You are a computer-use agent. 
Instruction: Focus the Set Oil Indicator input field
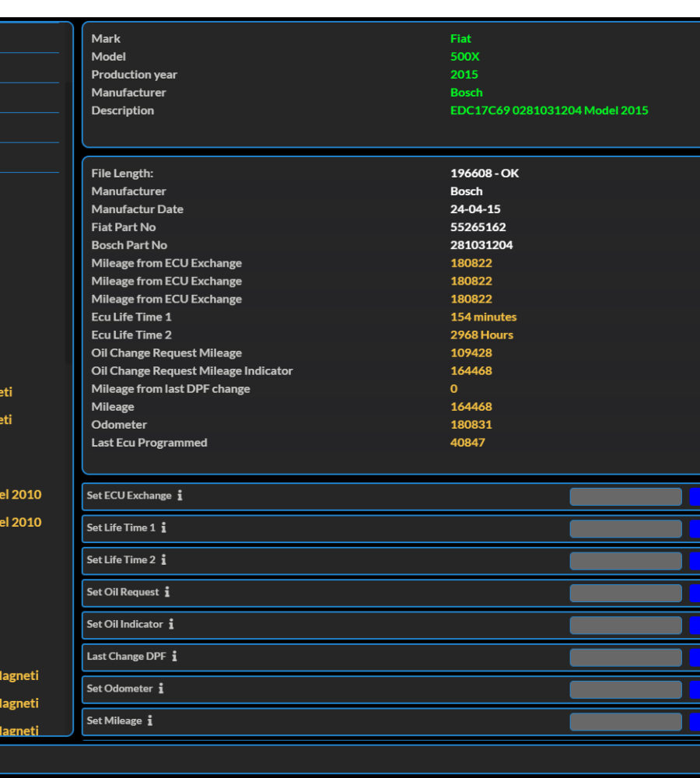click(x=625, y=626)
